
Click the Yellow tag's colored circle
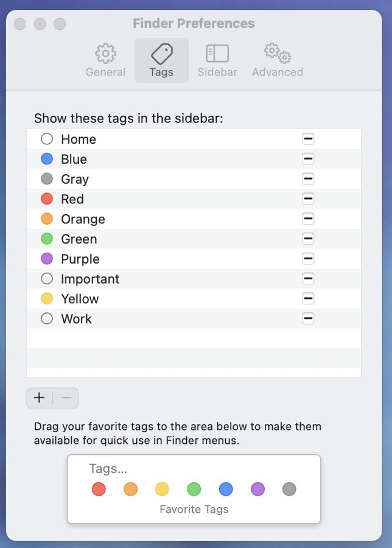point(47,299)
